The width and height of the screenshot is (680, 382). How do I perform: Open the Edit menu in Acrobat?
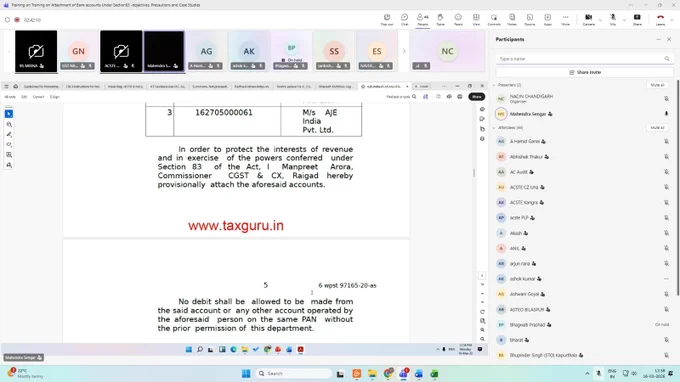pos(24,97)
